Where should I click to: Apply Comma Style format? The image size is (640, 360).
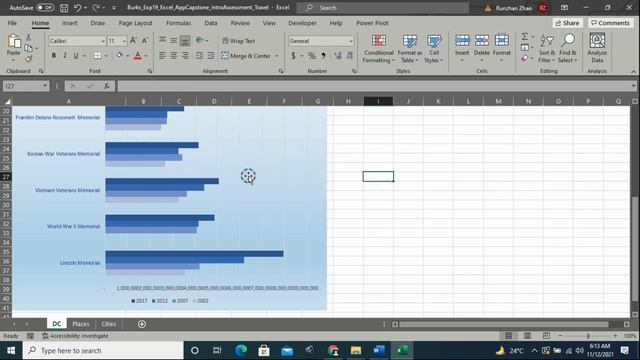323,56
